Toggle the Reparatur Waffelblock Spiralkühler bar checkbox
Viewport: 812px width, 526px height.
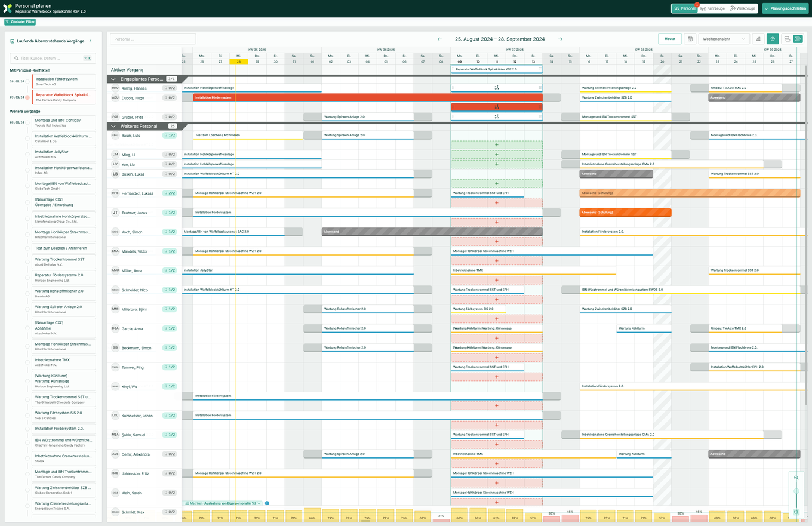(453, 69)
